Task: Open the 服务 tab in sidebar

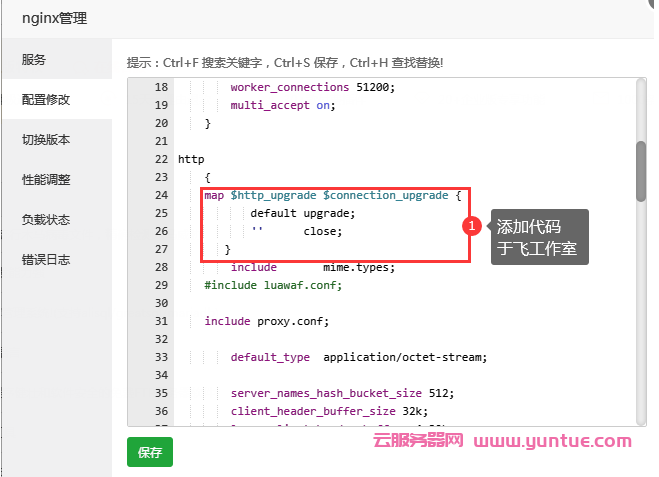Action: click(x=34, y=59)
